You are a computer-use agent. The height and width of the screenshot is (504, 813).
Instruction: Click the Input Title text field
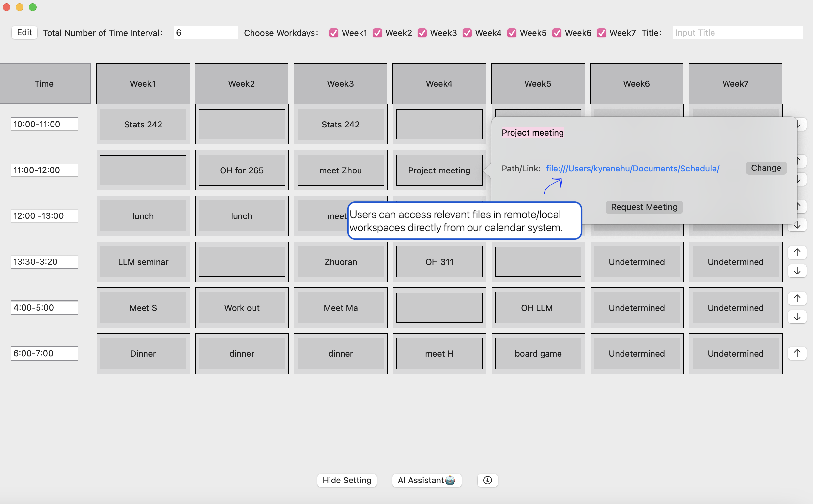(737, 33)
